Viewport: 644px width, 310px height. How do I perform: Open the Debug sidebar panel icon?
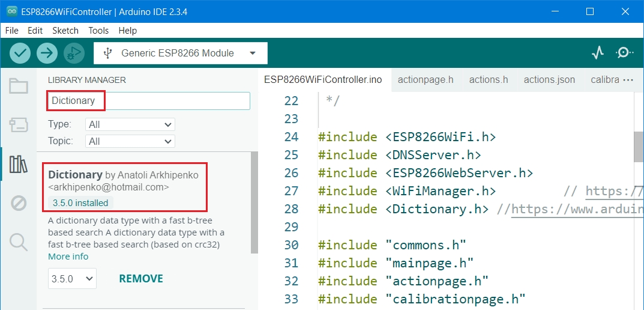point(19,203)
